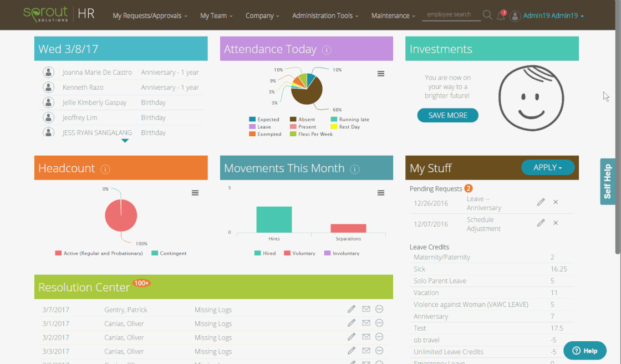Edit the Missing Logs entry for Gentry, Patrick

tap(351, 309)
